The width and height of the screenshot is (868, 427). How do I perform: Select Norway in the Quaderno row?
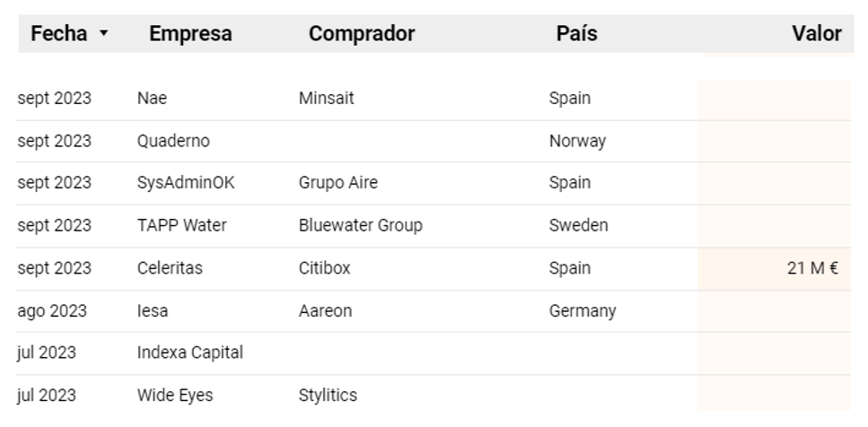pos(577,141)
